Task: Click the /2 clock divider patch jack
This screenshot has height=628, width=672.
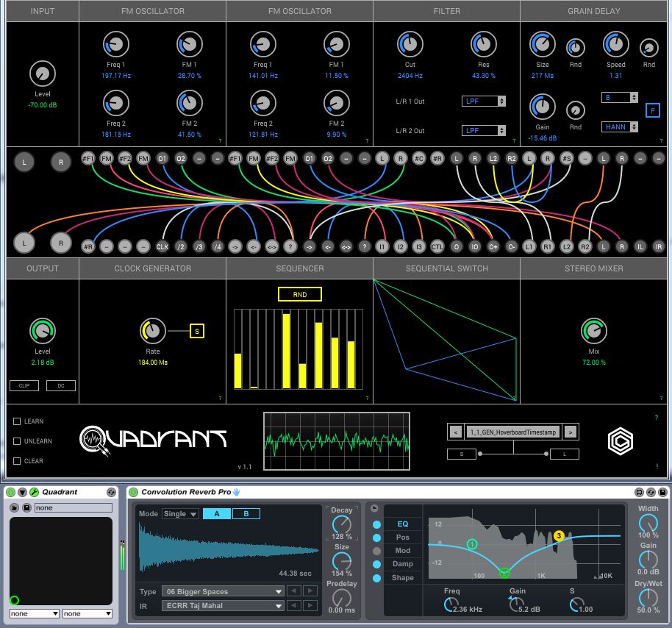Action: pyautogui.click(x=181, y=246)
